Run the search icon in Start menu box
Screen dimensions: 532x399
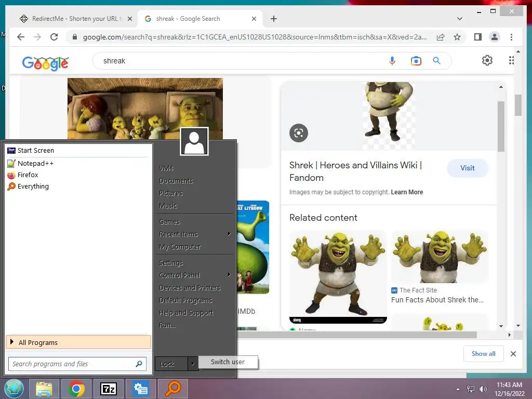coord(139,364)
